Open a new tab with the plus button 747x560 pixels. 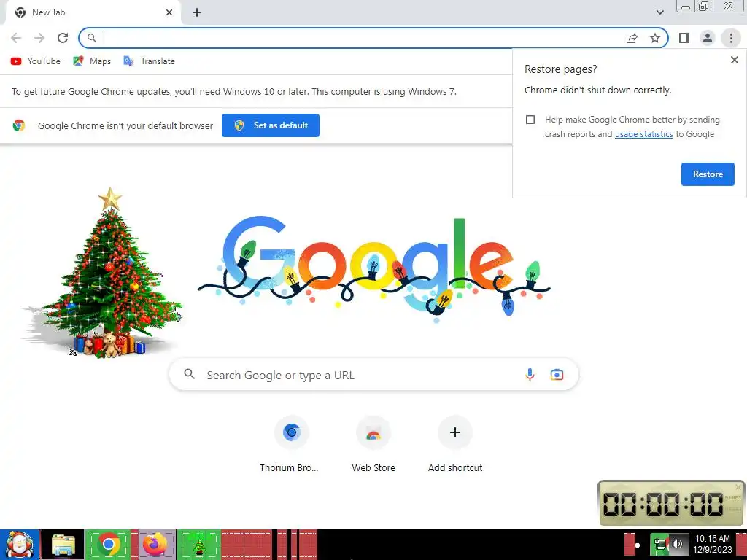click(197, 13)
